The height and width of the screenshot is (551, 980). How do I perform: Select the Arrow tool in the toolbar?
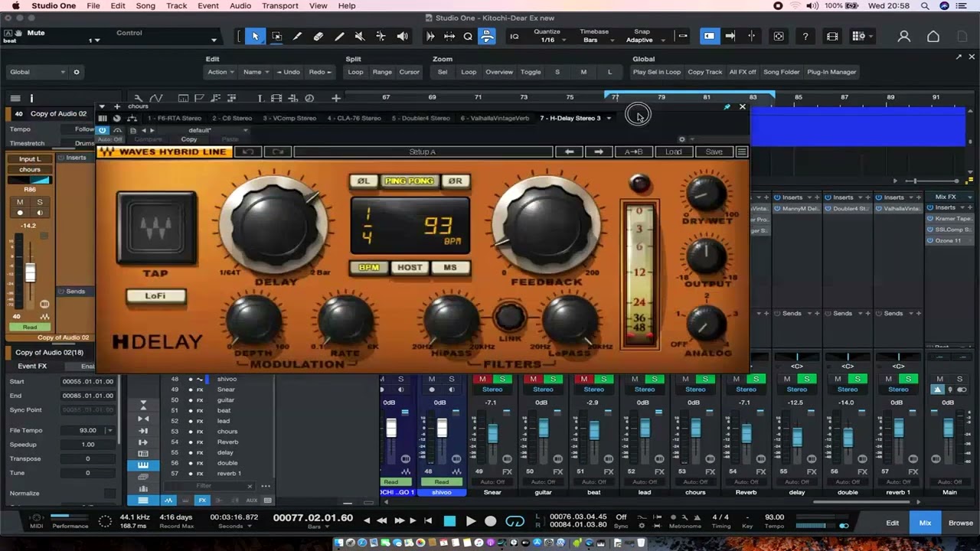coord(255,36)
